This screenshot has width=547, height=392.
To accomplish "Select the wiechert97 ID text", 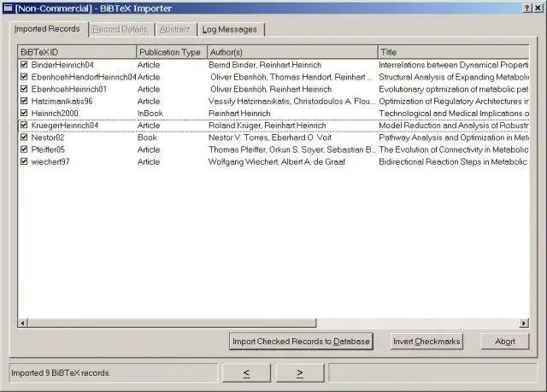I will coord(50,161).
